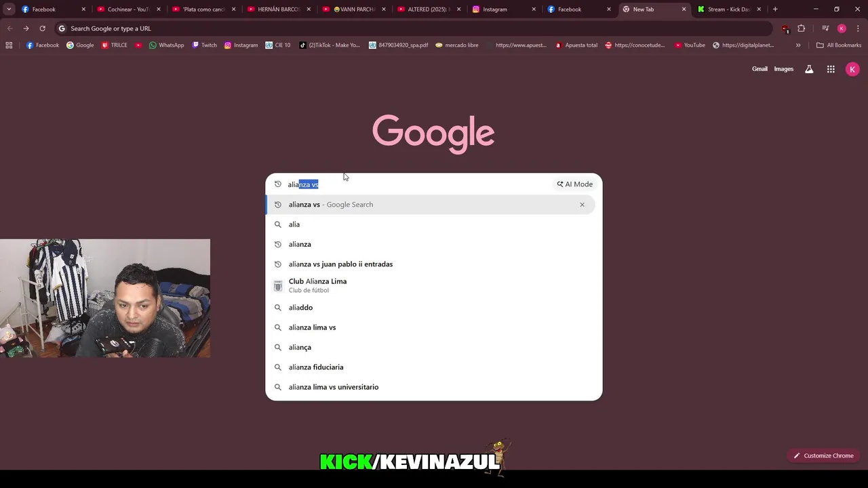Open the new tab plus button
Screen dimensions: 868x488
click(x=775, y=9)
